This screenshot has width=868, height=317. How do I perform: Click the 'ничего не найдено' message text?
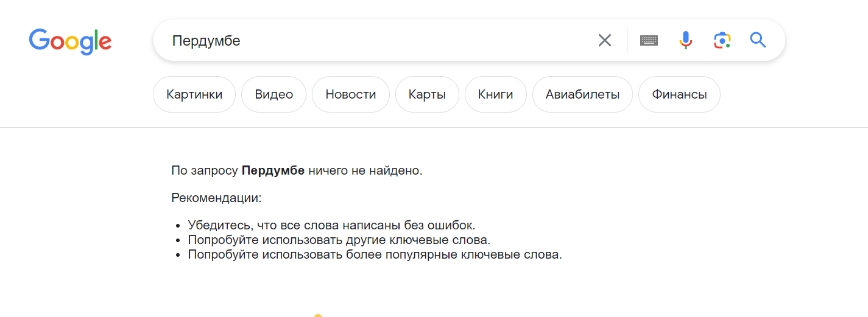[365, 171]
